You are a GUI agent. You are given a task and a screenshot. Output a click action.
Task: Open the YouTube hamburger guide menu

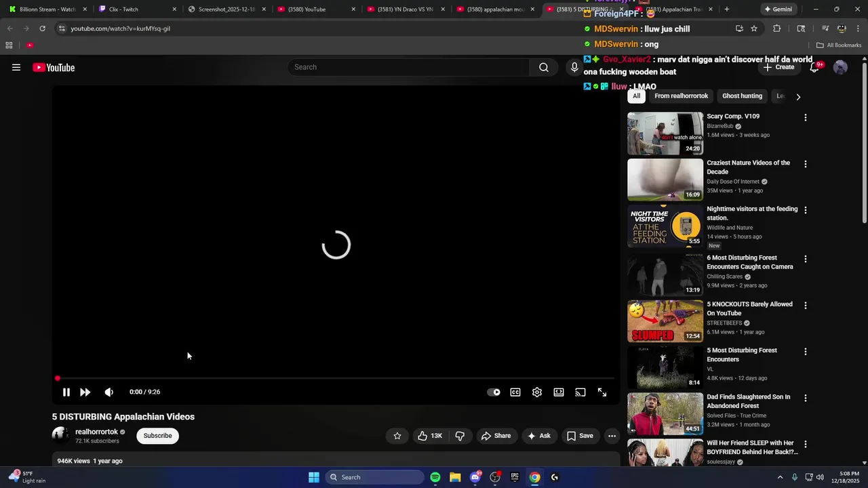click(x=16, y=67)
